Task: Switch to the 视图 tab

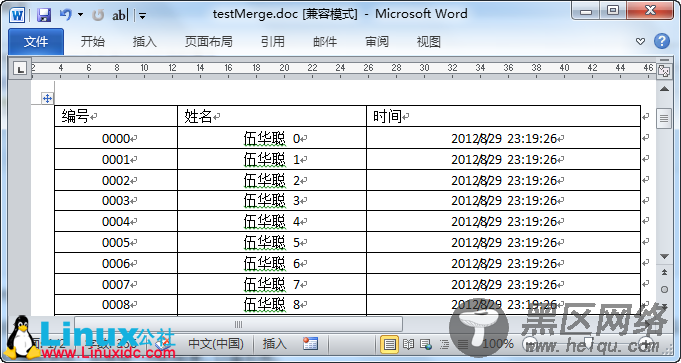Action: (429, 42)
